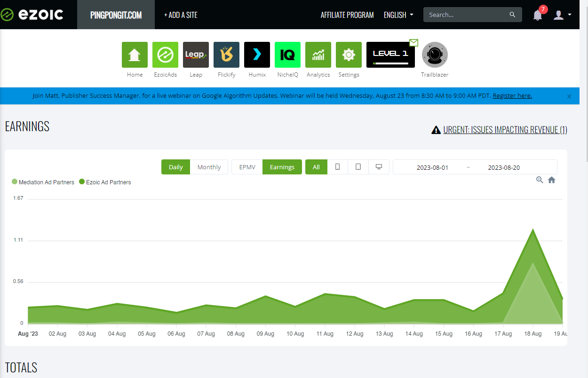Edit the end date 2023-08-20
Image resolution: width=588 pixels, height=378 pixels.
click(504, 167)
